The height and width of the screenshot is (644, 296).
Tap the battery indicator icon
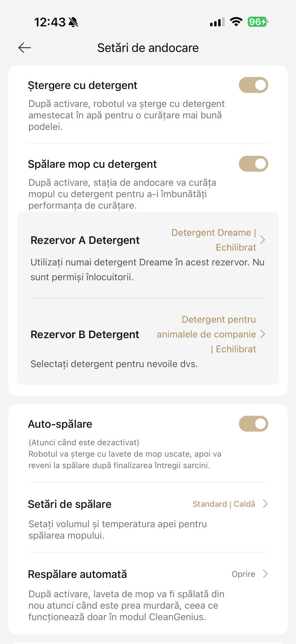(x=257, y=22)
